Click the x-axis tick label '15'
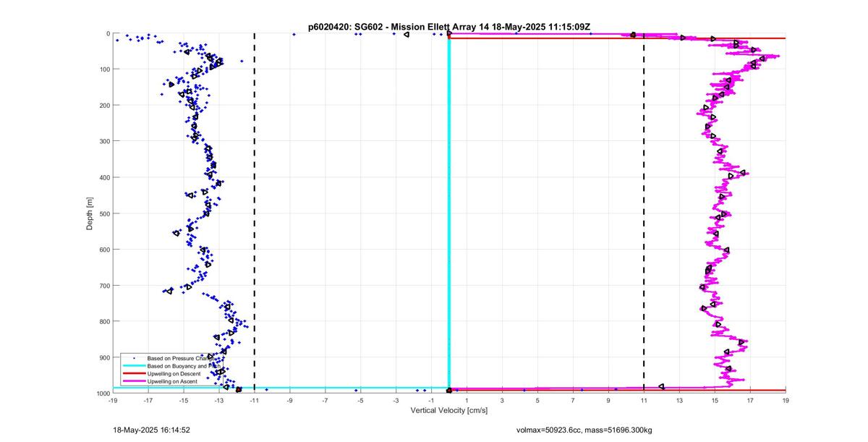The width and height of the screenshot is (868, 442). point(715,399)
